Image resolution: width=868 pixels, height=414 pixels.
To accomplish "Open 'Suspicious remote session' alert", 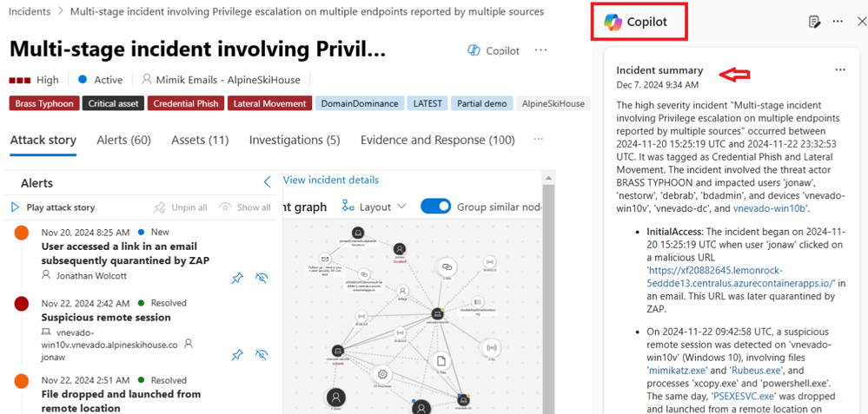I will point(106,318).
